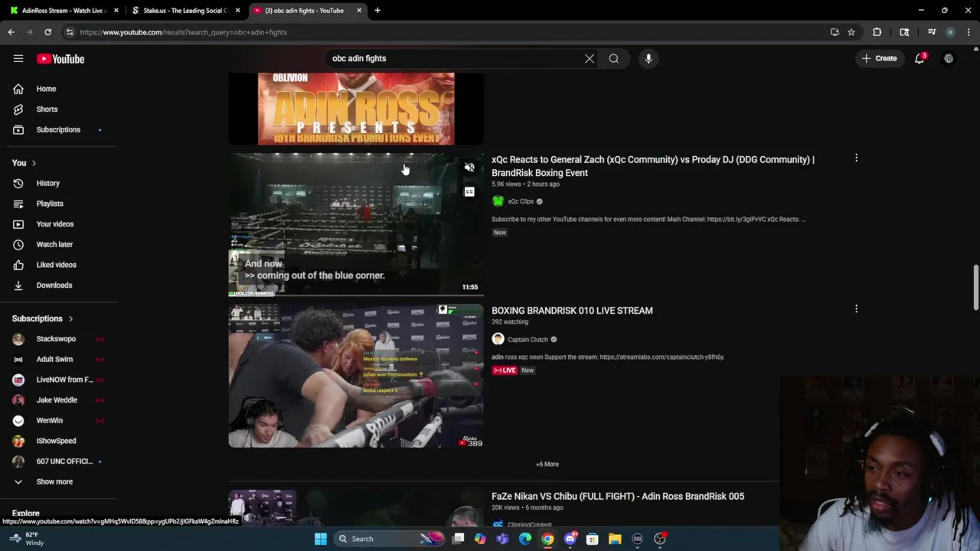Open Microsoft Edge from the taskbar

point(525,539)
